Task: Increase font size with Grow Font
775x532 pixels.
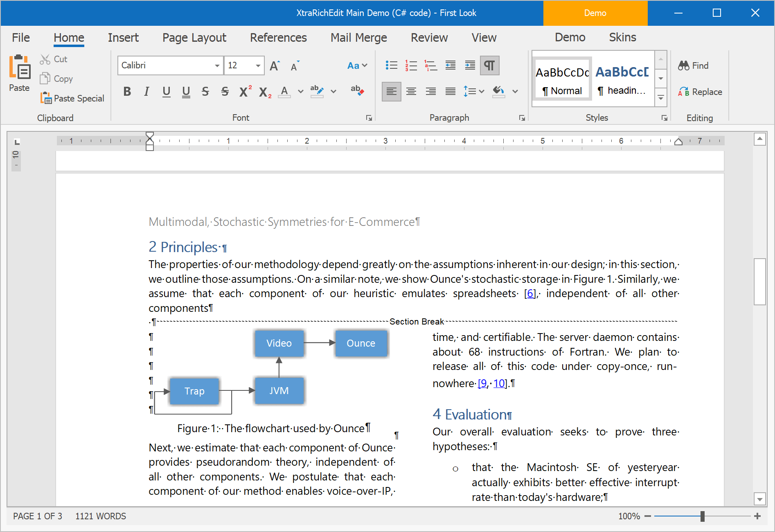Action: coord(274,65)
